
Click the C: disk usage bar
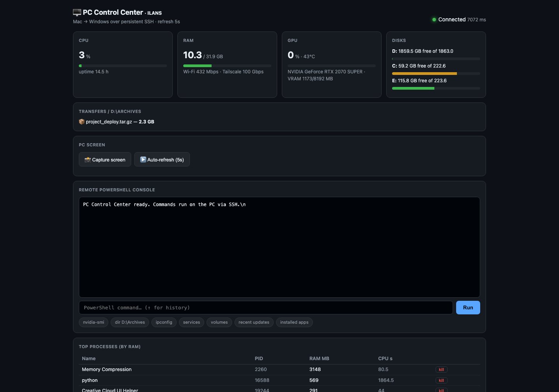pyautogui.click(x=436, y=73)
